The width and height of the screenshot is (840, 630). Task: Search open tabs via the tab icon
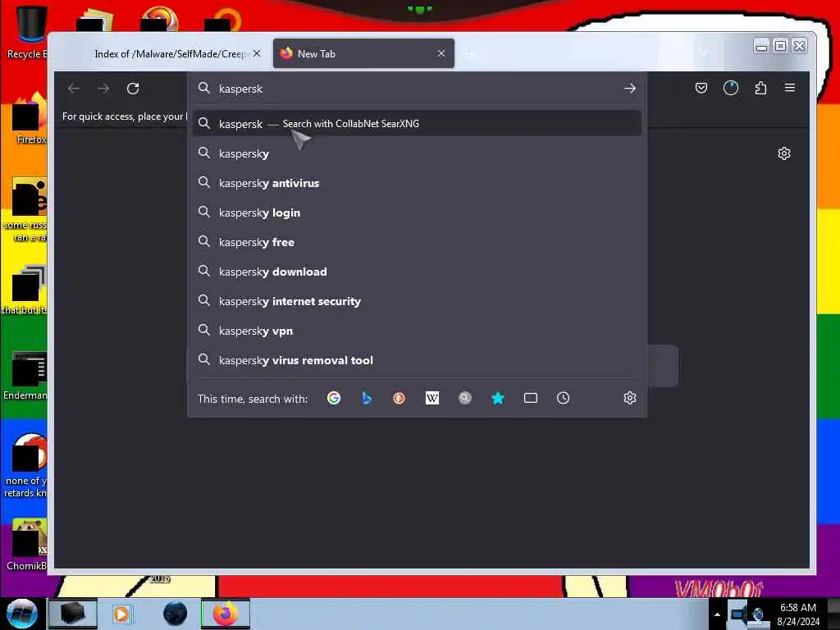(x=531, y=398)
